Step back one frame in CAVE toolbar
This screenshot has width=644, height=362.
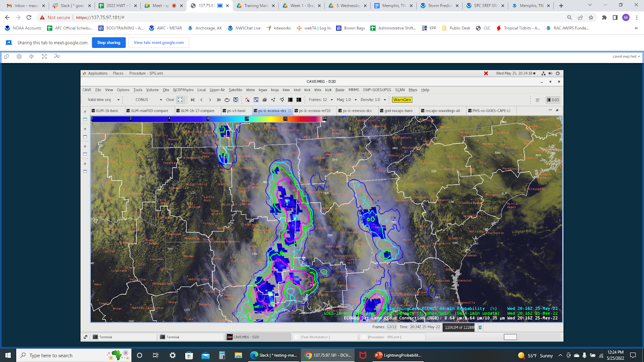coord(201,100)
